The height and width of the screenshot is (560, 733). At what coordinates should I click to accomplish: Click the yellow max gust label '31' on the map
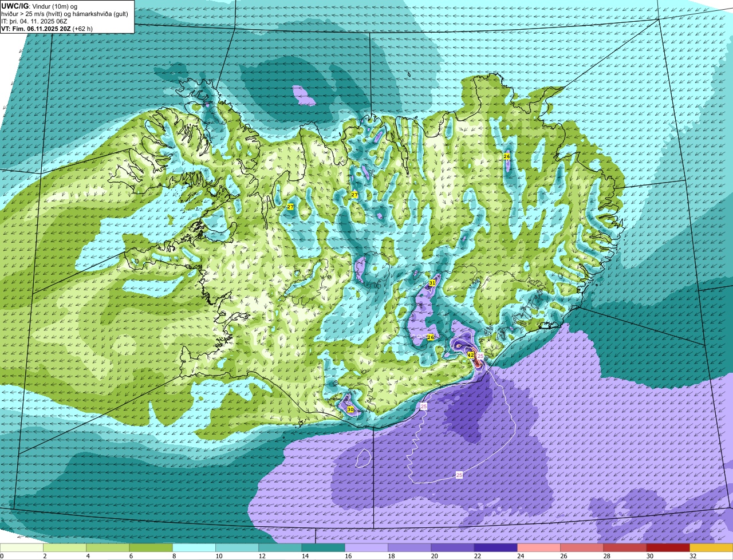pos(432,283)
